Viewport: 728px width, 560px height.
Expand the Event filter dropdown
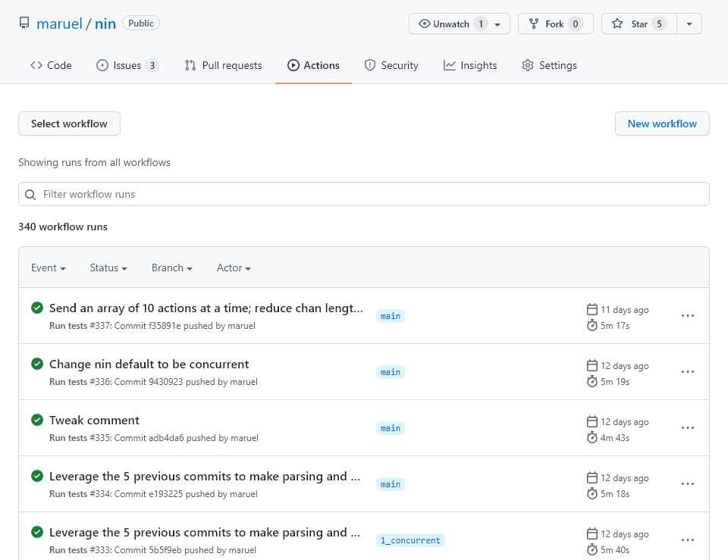pyautogui.click(x=49, y=267)
